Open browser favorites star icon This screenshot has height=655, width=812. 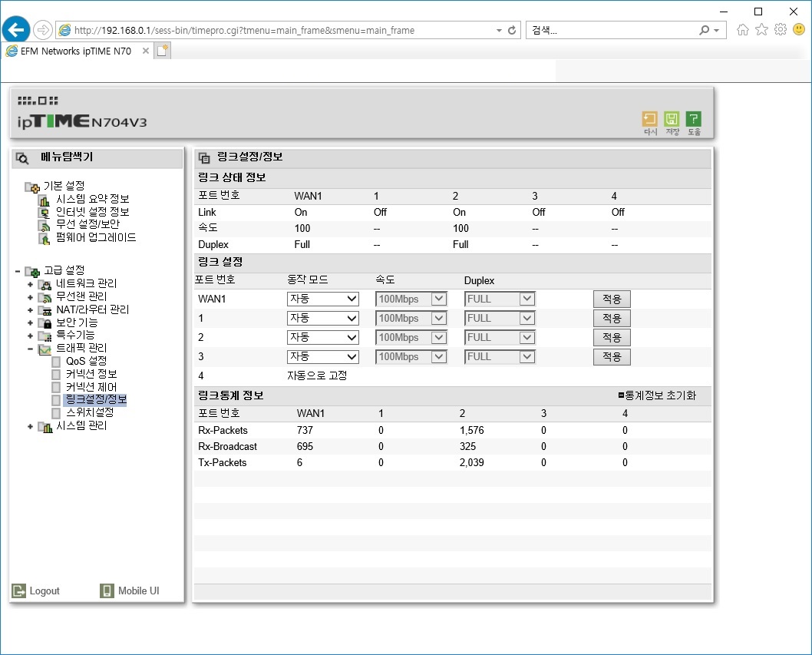761,29
